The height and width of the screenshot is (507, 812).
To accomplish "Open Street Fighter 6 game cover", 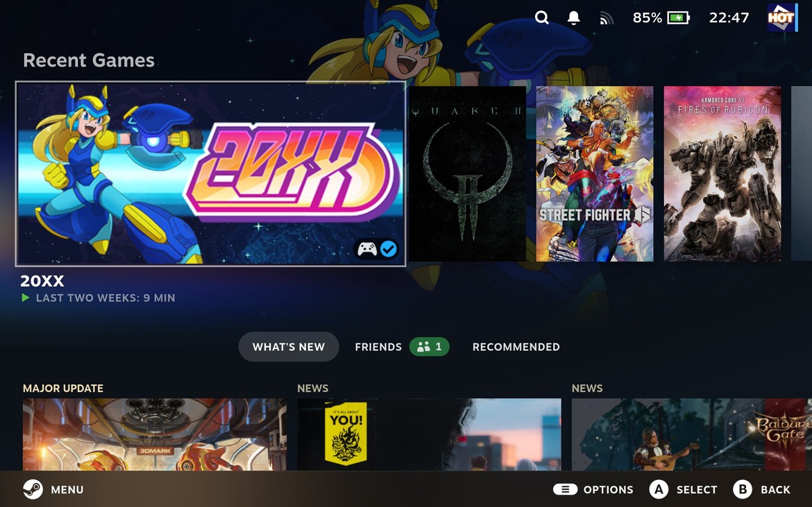I will pyautogui.click(x=595, y=173).
